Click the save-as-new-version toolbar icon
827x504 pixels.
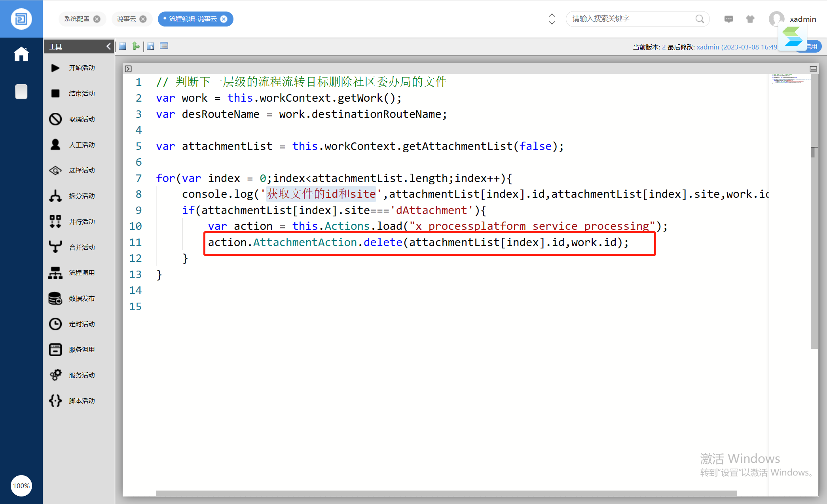(x=150, y=46)
